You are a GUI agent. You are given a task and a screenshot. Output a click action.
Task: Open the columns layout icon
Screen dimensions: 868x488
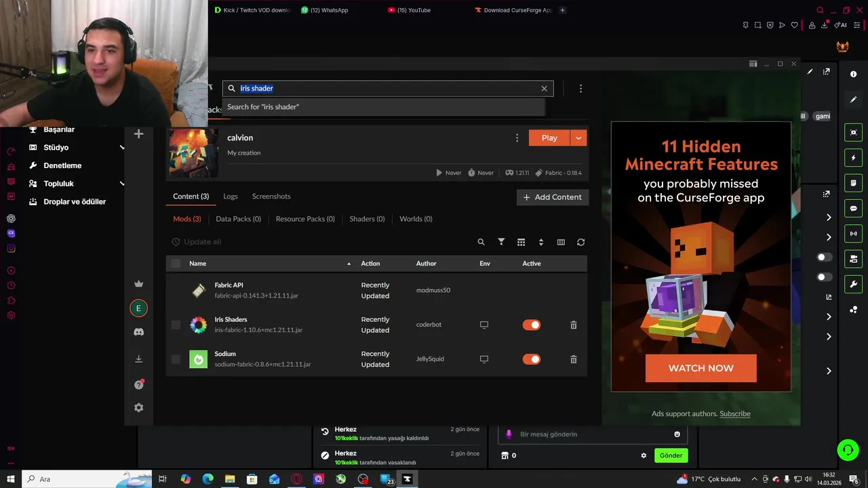[561, 242]
